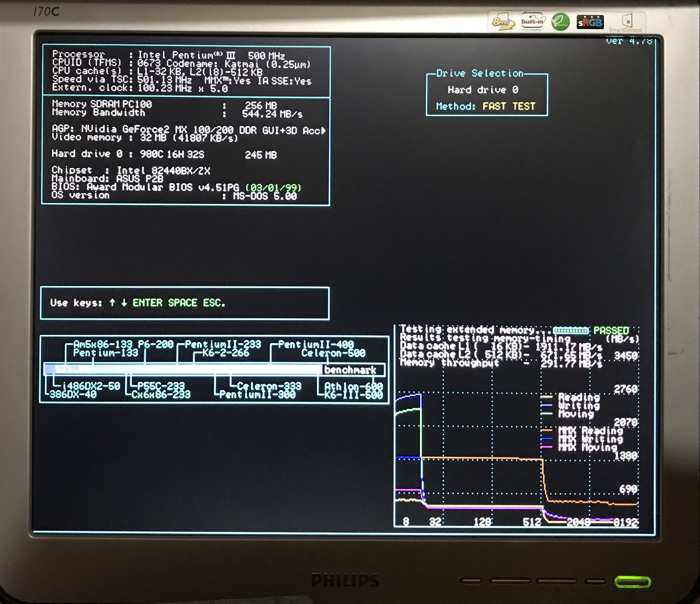This screenshot has height=604, width=700.
Task: Change the Method: FAST TEST option
Action: coord(509,107)
